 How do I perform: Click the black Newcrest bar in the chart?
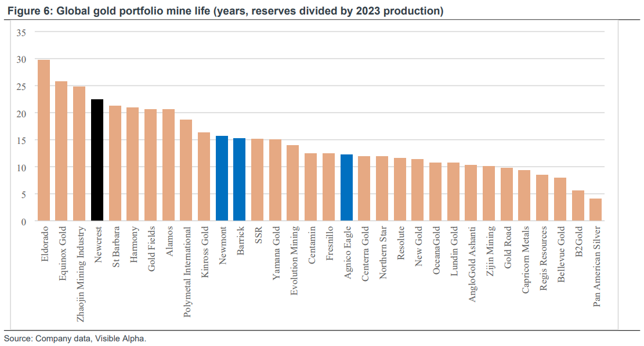tap(97, 160)
